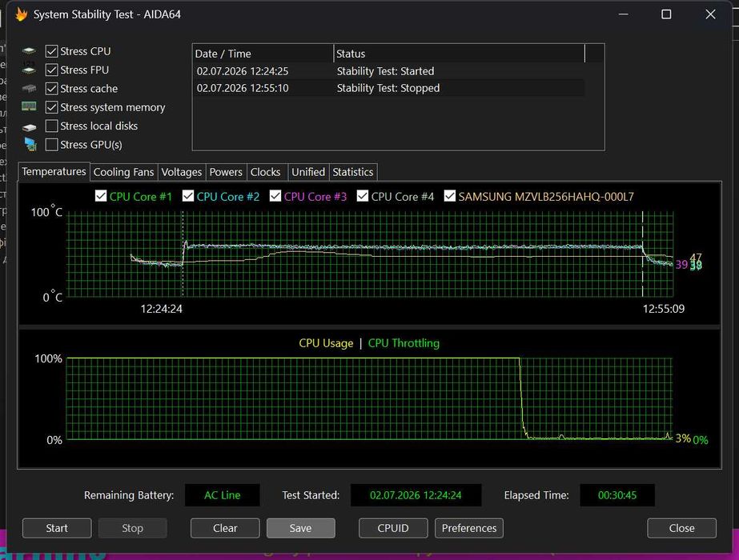Viewport: 739px width, 560px height.
Task: Open the Voltages tab
Action: [182, 172]
